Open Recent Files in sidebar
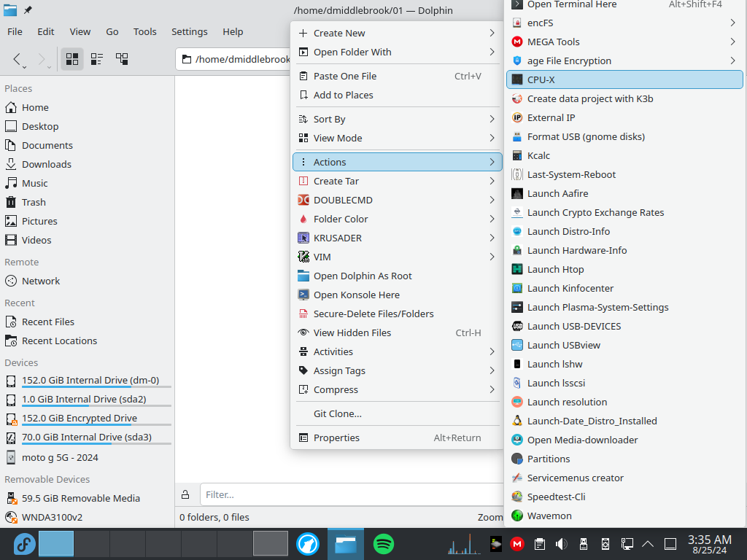 pos(88,322)
